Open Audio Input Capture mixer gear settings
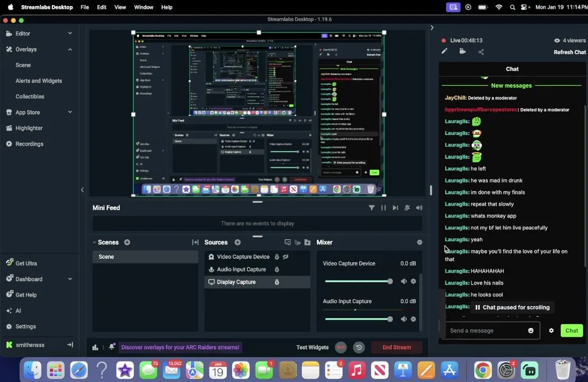The height and width of the screenshot is (382, 588). [413, 319]
